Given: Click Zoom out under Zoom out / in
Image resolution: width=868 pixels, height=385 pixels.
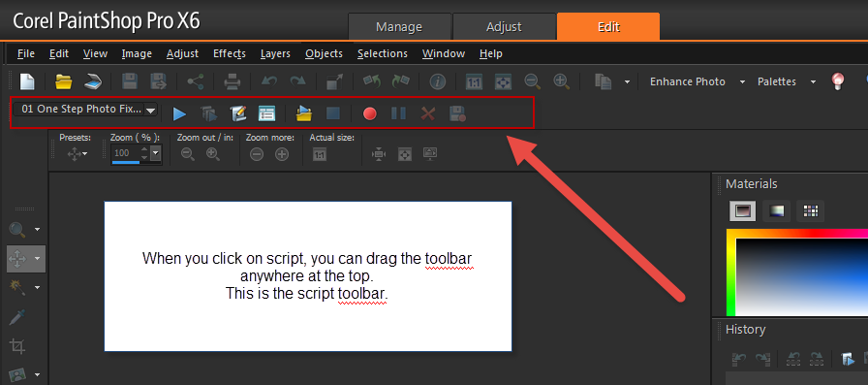Looking at the screenshot, I should point(188,155).
